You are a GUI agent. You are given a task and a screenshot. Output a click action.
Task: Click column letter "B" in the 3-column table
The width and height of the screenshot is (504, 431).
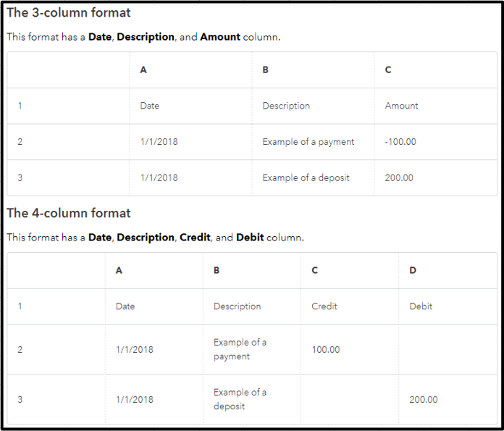266,70
